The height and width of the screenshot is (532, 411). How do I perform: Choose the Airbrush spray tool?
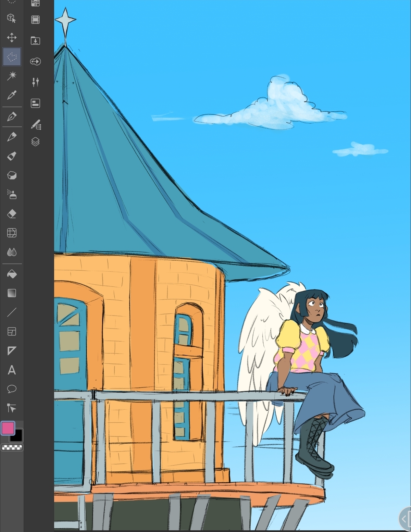click(12, 195)
